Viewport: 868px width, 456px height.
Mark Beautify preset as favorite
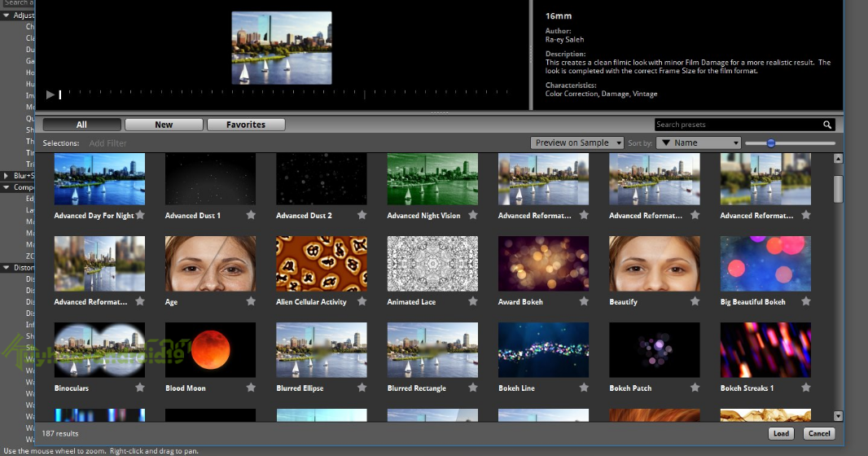pos(695,301)
